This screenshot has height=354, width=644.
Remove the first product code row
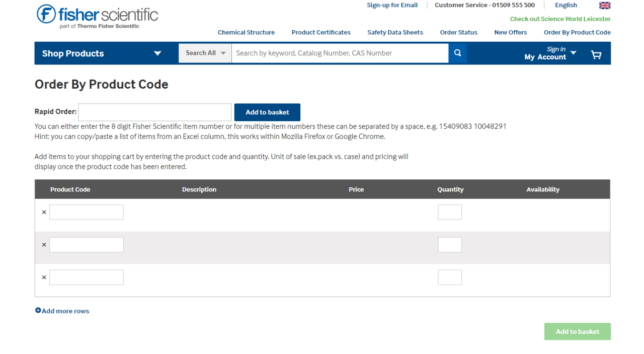click(44, 213)
